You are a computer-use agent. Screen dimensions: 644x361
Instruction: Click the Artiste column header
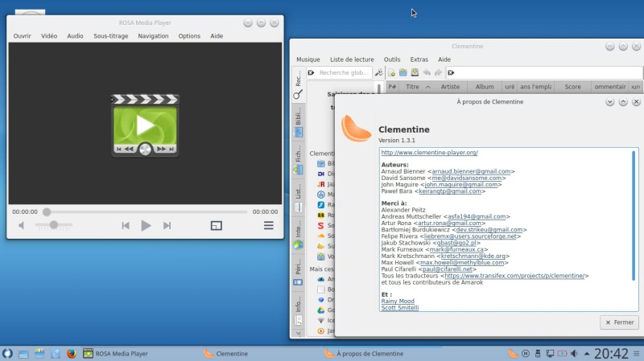[450, 87]
